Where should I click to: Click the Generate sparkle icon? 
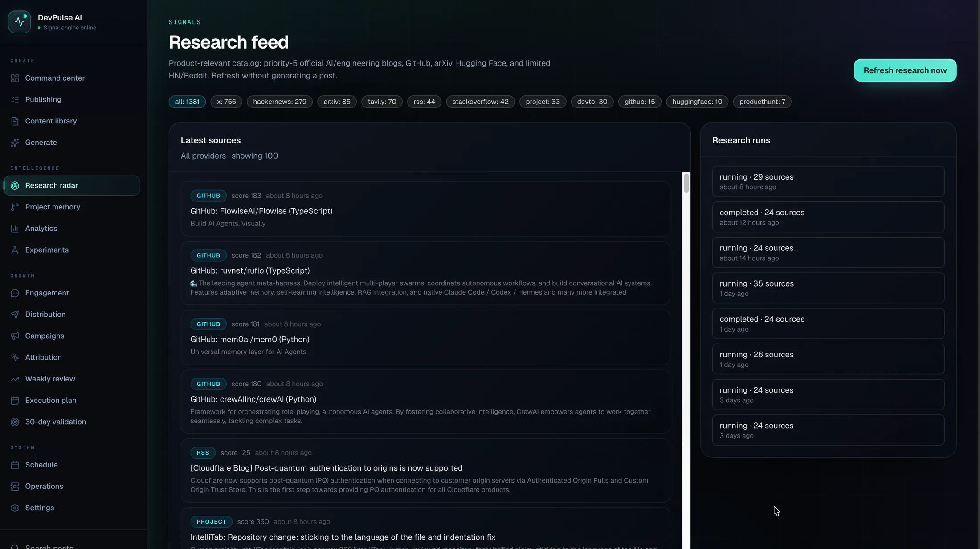pyautogui.click(x=15, y=143)
